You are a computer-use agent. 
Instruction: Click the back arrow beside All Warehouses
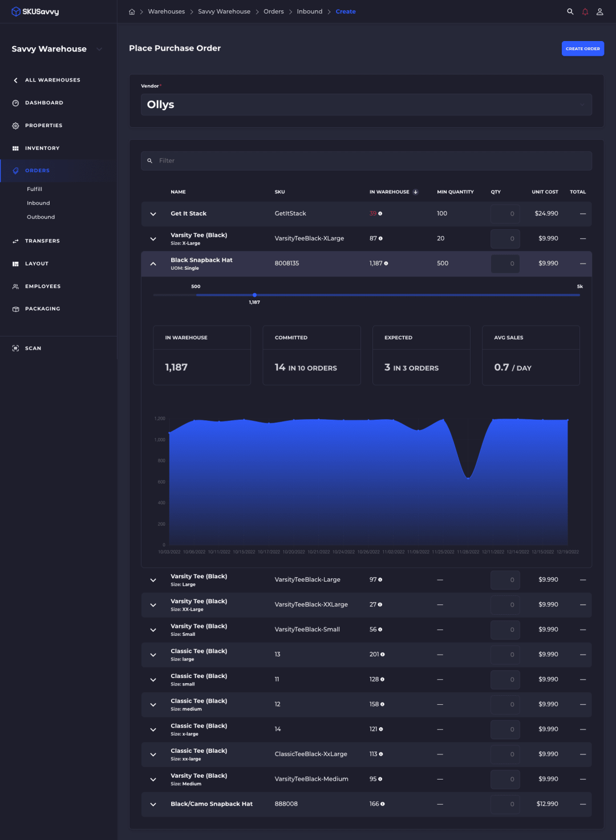[15, 80]
